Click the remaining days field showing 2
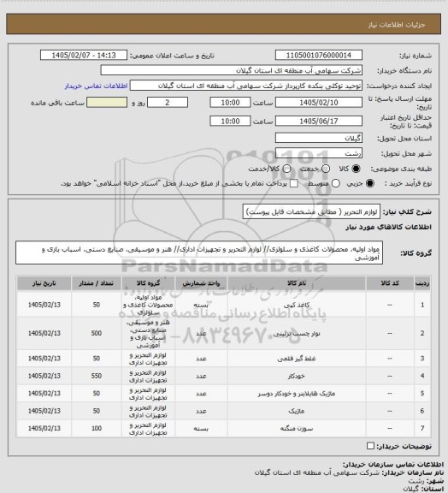The width and height of the screenshot is (448, 493). click(x=168, y=103)
